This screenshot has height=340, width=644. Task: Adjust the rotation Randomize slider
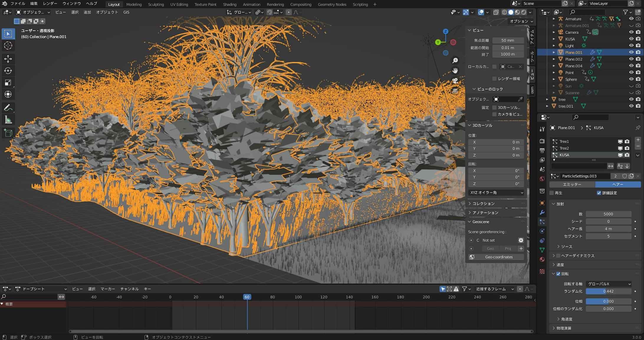609,291
